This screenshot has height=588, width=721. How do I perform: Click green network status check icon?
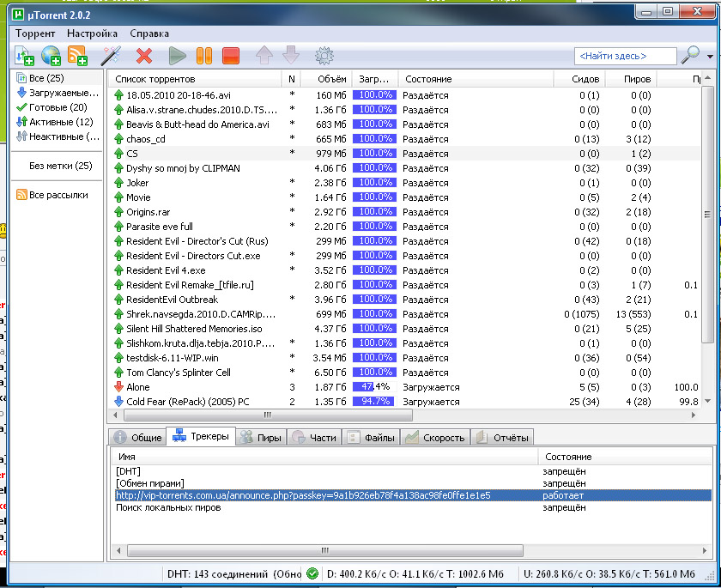click(312, 573)
